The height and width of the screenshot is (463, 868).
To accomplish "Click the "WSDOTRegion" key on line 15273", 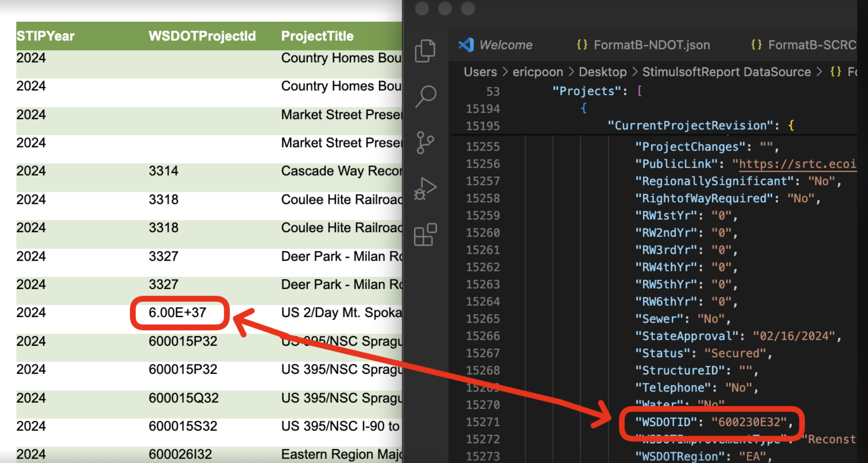I will click(x=680, y=456).
